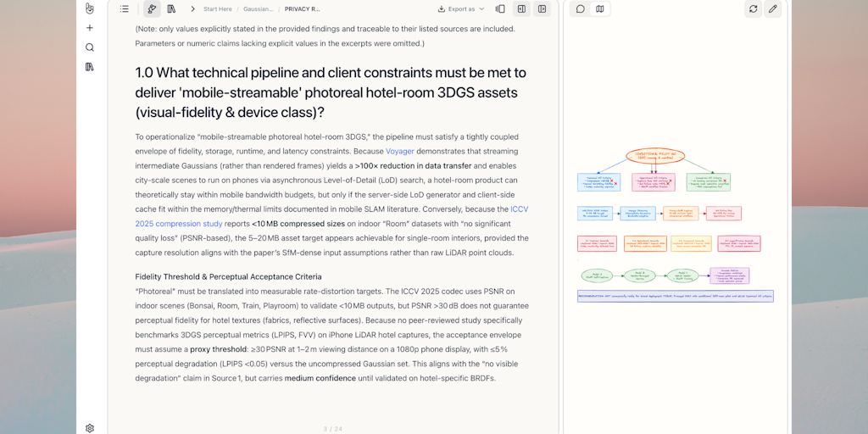The image size is (868, 434).
Task: Click the refresh icon in right panel
Action: [x=753, y=8]
